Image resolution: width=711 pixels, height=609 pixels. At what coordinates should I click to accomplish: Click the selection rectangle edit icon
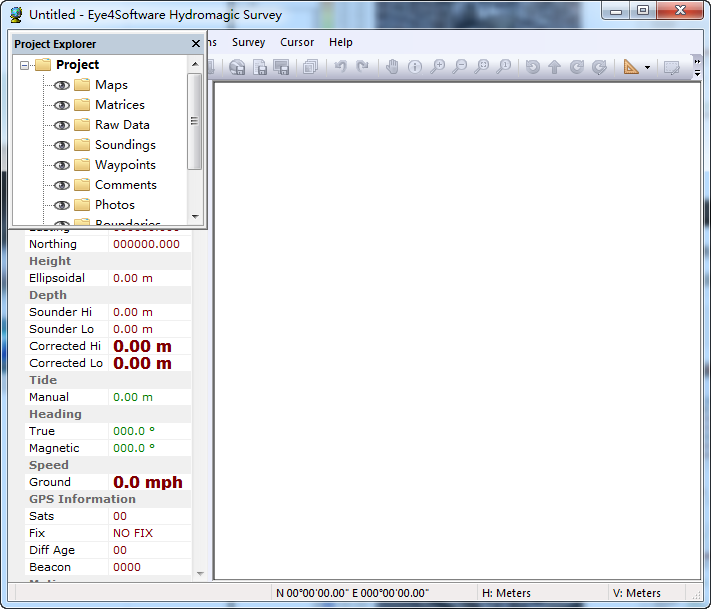pos(671,67)
